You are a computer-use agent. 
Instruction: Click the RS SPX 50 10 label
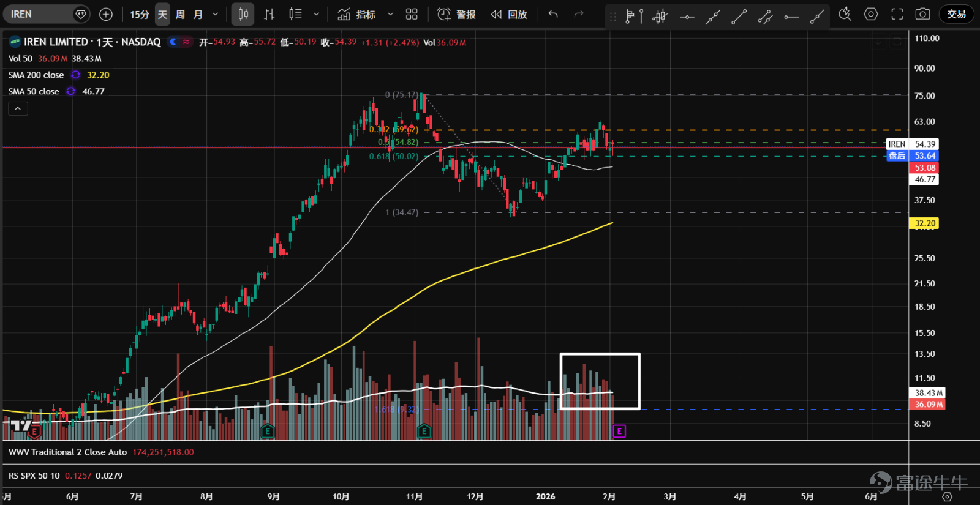[x=34, y=475]
